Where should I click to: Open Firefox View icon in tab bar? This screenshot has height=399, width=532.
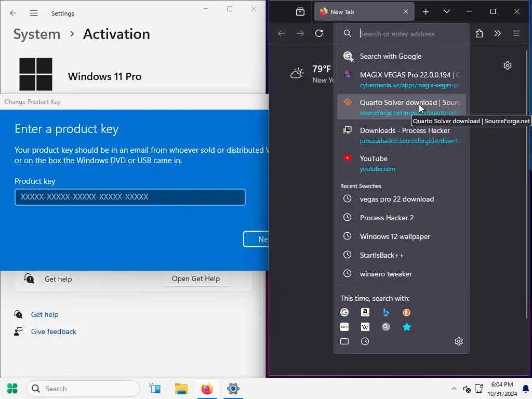pos(300,12)
